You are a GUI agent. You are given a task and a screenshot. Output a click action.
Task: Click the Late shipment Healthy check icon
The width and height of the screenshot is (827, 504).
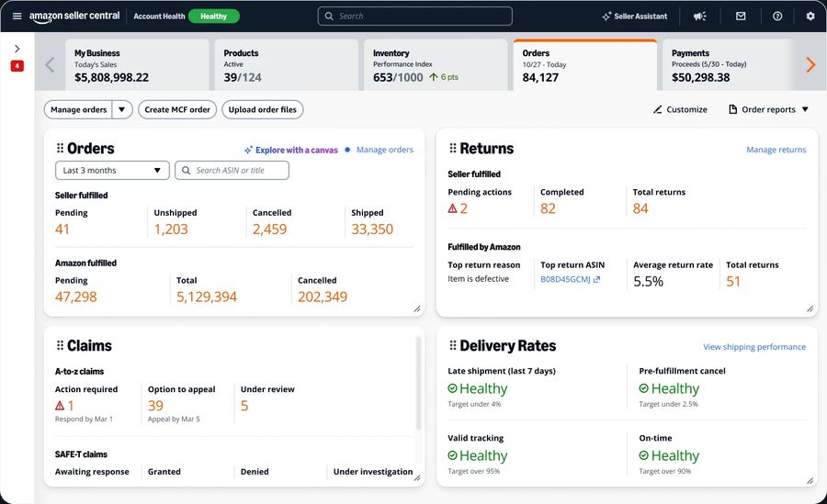pyautogui.click(x=452, y=388)
